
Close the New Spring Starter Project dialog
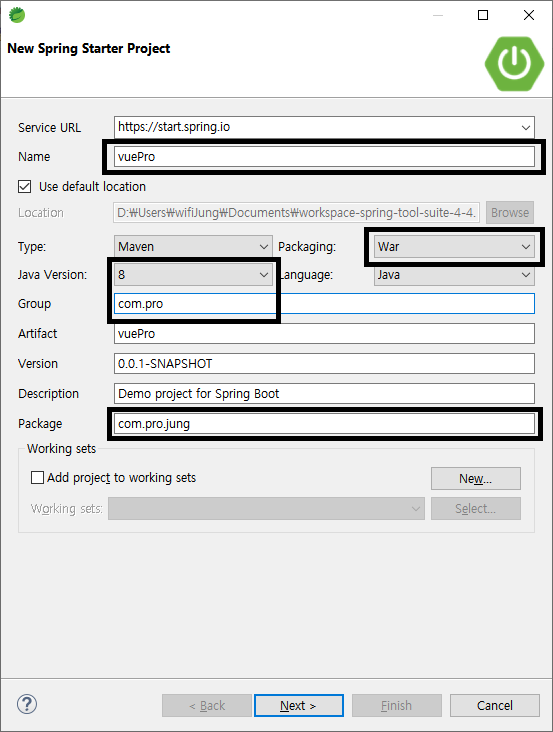[529, 15]
